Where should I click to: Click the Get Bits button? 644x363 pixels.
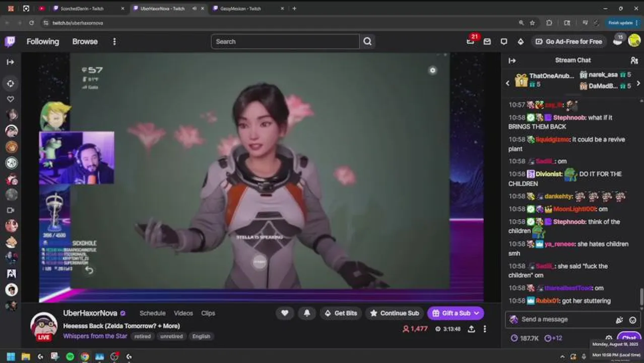point(341,313)
